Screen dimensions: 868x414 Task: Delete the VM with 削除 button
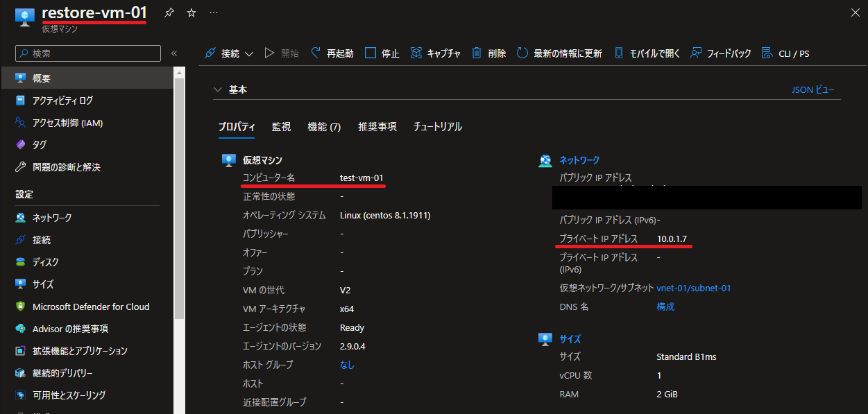[489, 53]
